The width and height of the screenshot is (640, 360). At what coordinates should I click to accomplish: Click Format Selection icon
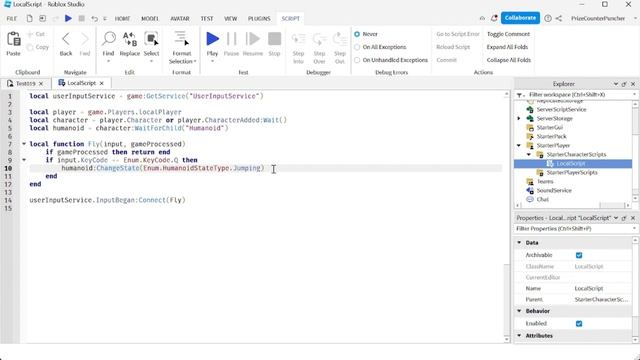click(181, 38)
